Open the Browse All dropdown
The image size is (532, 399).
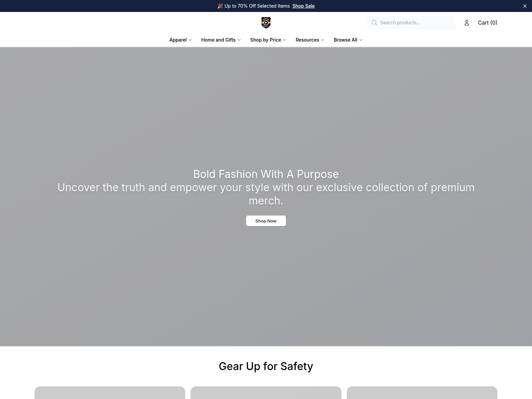[x=348, y=40]
